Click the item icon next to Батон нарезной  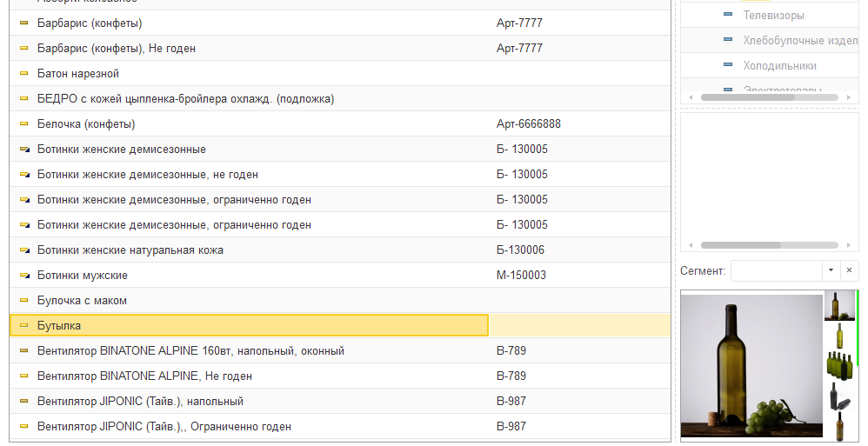[x=24, y=74]
